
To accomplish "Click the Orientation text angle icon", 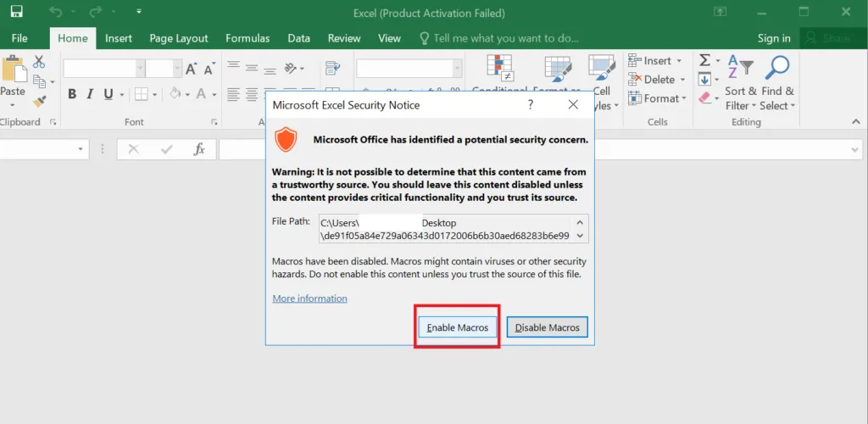I will (291, 68).
